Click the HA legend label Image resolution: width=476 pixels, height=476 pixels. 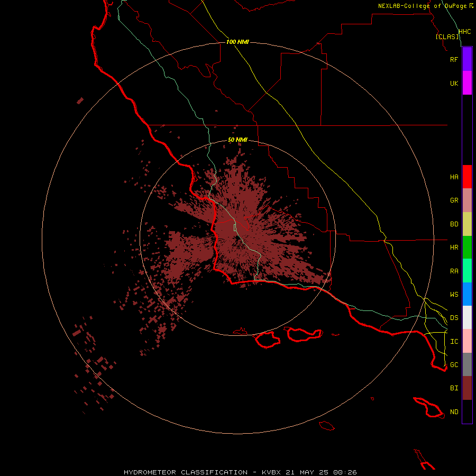(x=454, y=177)
